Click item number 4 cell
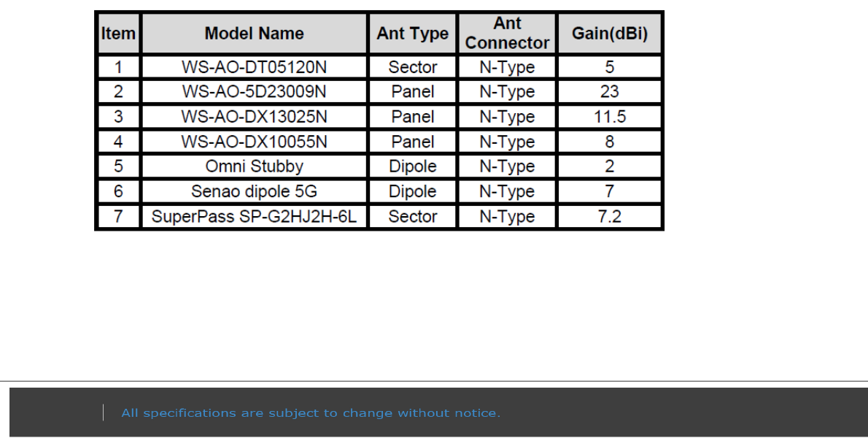Screen dimensions: 868x438 click(118, 142)
